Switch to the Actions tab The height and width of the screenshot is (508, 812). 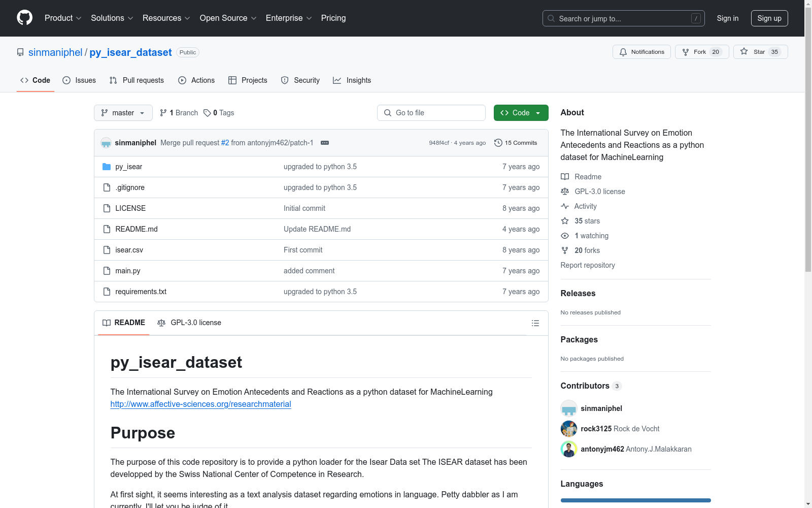point(196,80)
